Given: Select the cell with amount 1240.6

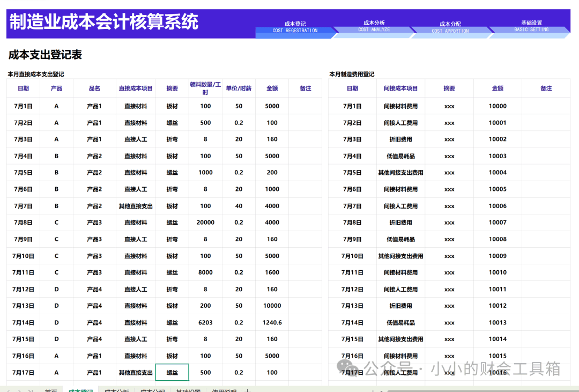Looking at the screenshot, I should tap(272, 322).
